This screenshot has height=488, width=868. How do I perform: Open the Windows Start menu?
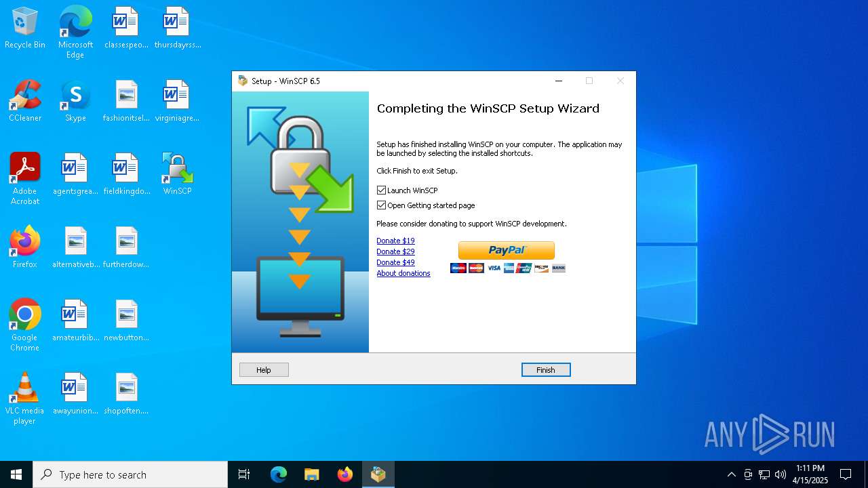tap(16, 474)
